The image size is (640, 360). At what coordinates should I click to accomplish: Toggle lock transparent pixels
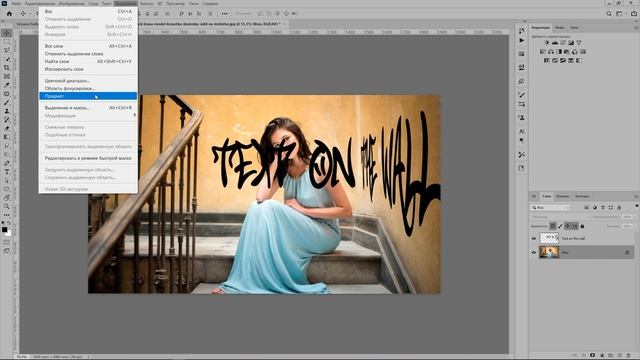553,226
